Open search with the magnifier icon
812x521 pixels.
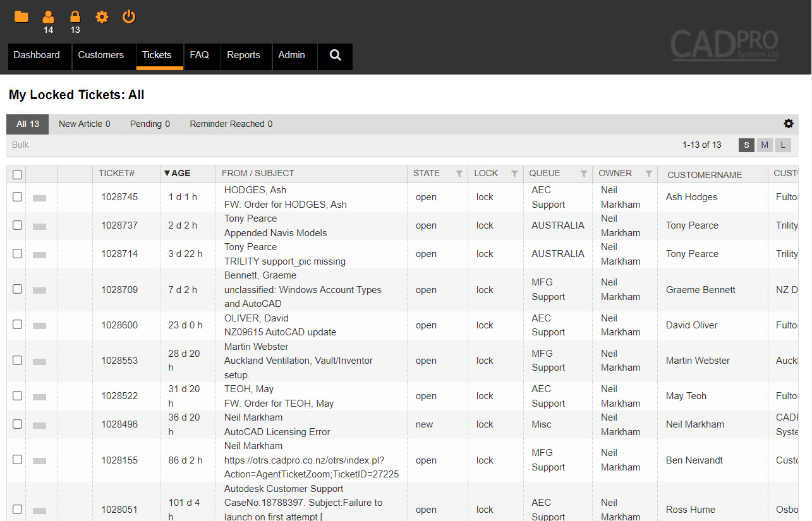coord(335,56)
